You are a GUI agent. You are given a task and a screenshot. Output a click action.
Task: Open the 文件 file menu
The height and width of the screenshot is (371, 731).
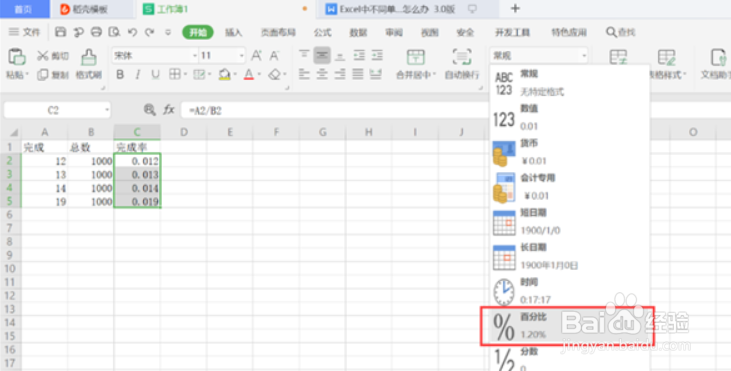pos(25,32)
